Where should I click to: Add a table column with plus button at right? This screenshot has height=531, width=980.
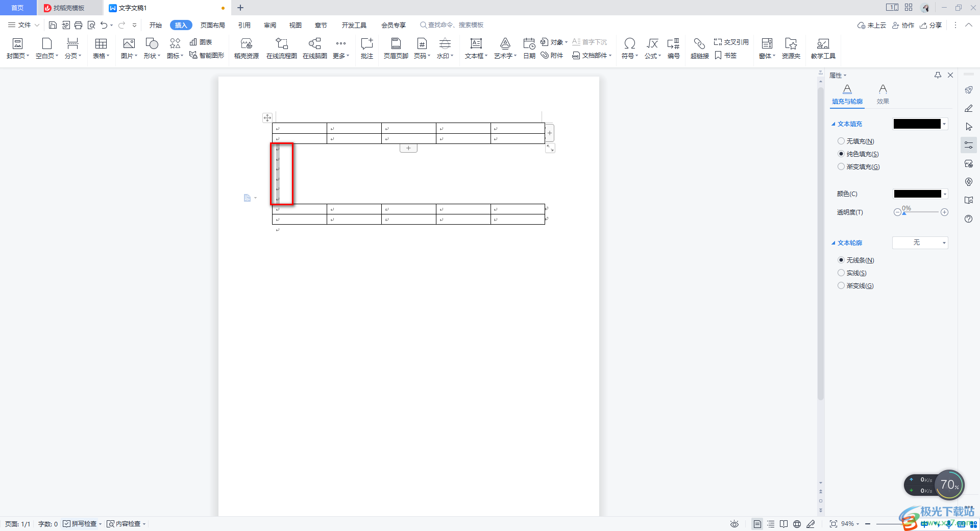[x=550, y=133]
